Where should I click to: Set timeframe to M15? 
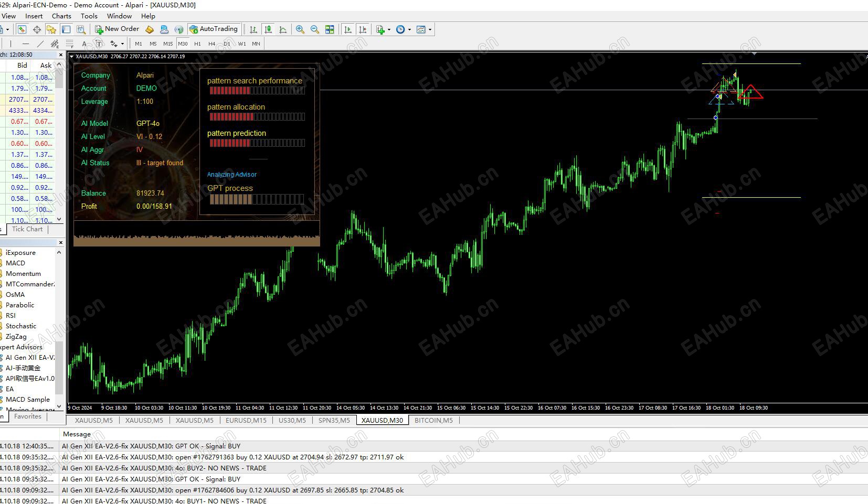click(168, 44)
